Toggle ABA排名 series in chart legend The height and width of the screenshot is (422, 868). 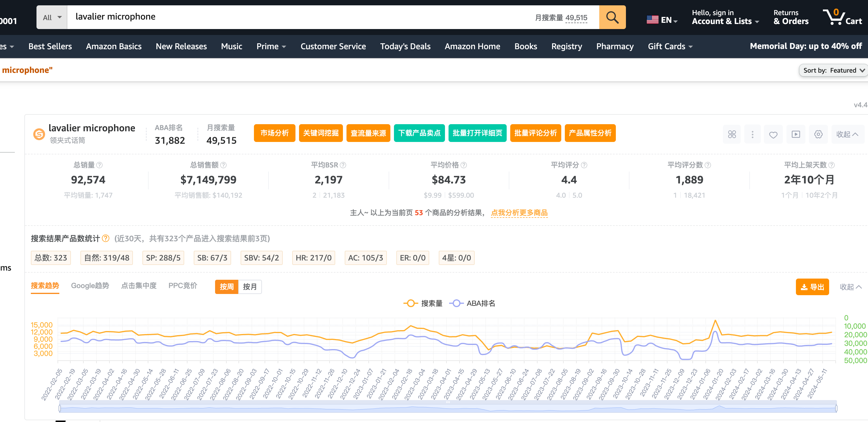coord(472,303)
